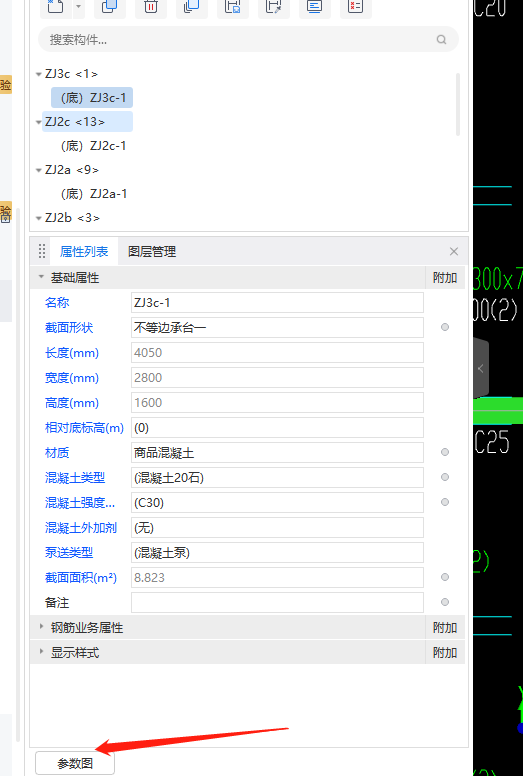The image size is (523, 776).
Task: Toggle 附加 radio for 混凝土强度
Action: pos(445,502)
